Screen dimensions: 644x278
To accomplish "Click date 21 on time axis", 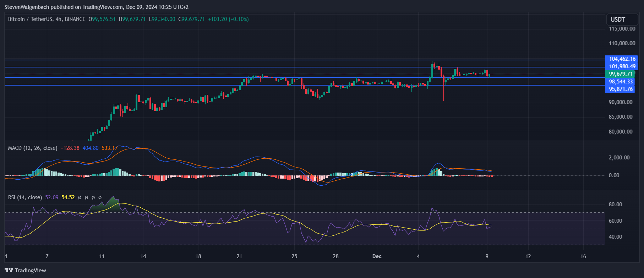I will click(x=239, y=256).
